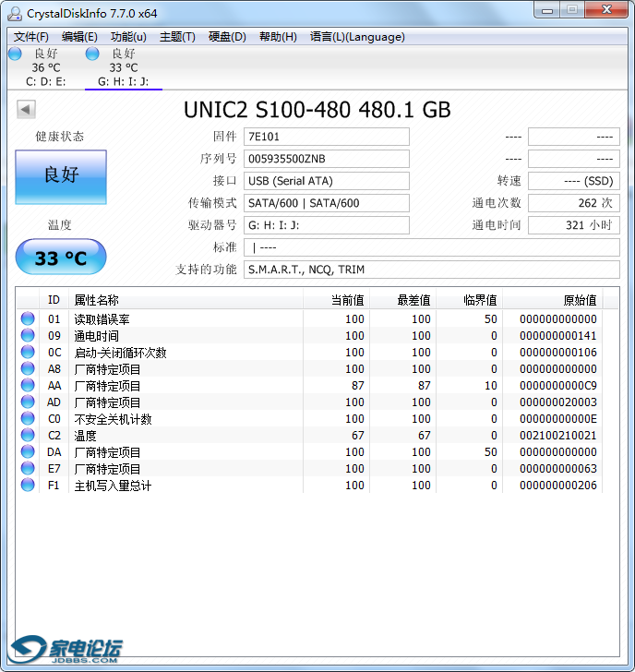Click the transfer mode field SATA/600

click(x=327, y=203)
